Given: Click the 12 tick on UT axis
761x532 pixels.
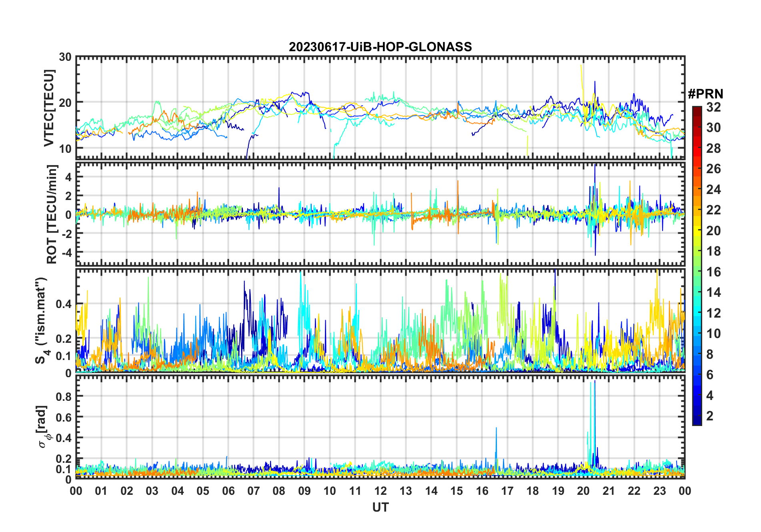Looking at the screenshot, I should click(x=380, y=491).
